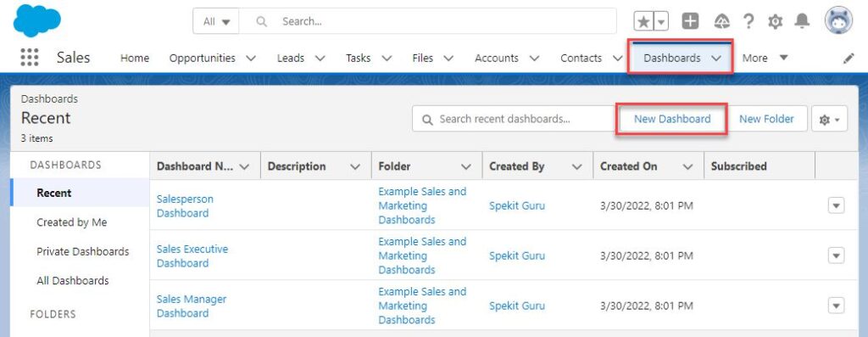Open the Files tab
868x337 pixels.
pyautogui.click(x=422, y=59)
